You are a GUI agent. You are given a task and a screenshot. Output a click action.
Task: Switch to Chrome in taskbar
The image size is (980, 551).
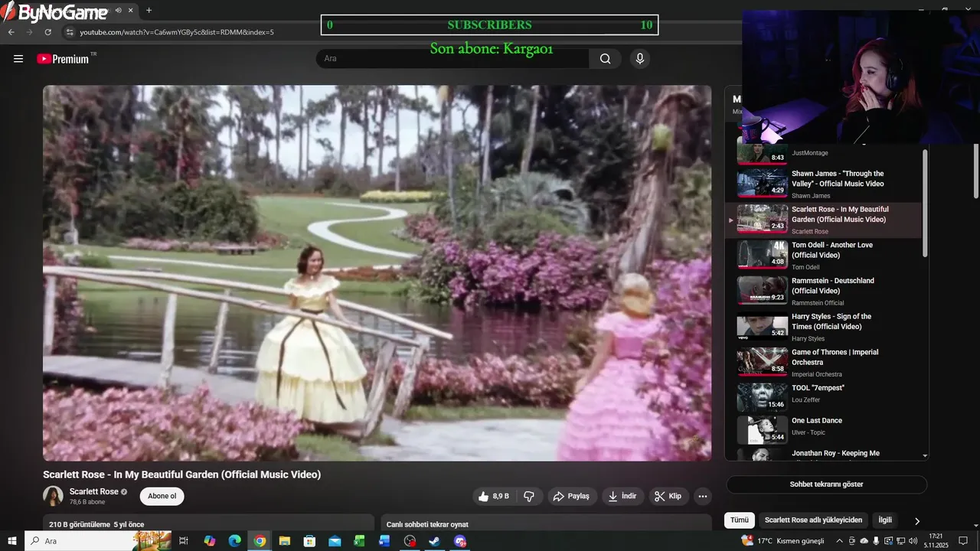(x=260, y=541)
